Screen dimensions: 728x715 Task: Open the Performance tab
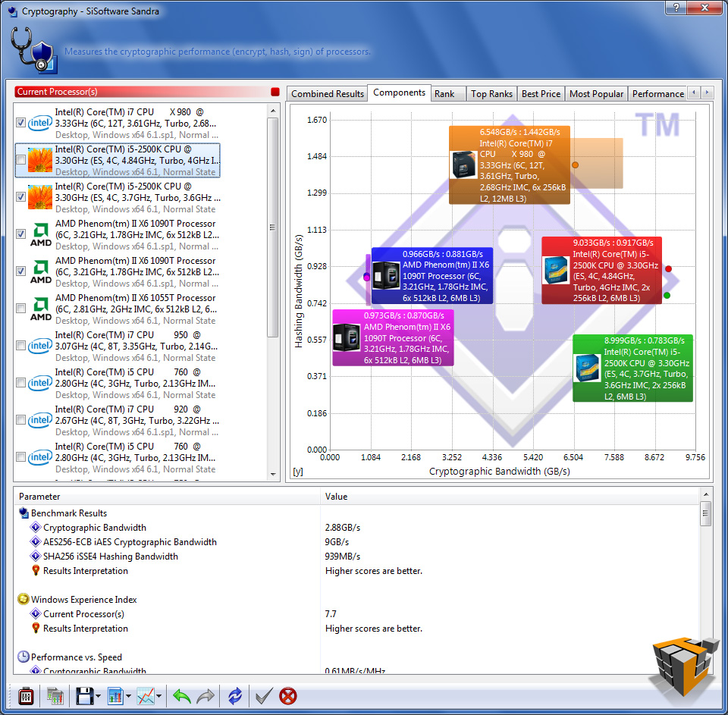tap(658, 94)
